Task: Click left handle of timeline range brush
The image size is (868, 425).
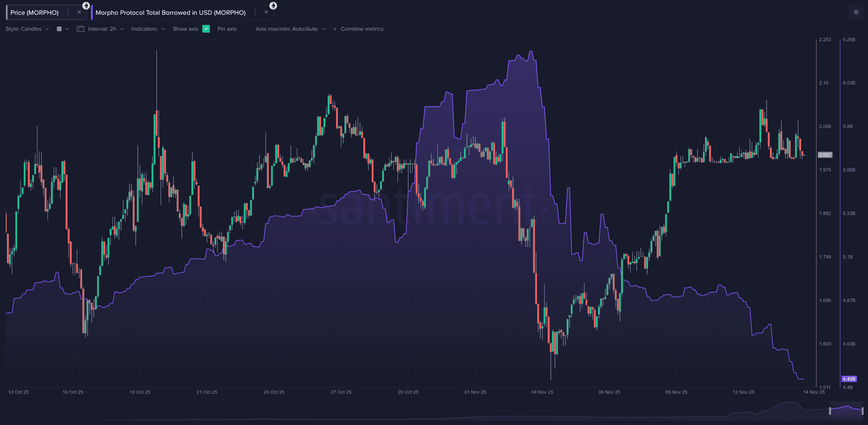Action: [830, 411]
